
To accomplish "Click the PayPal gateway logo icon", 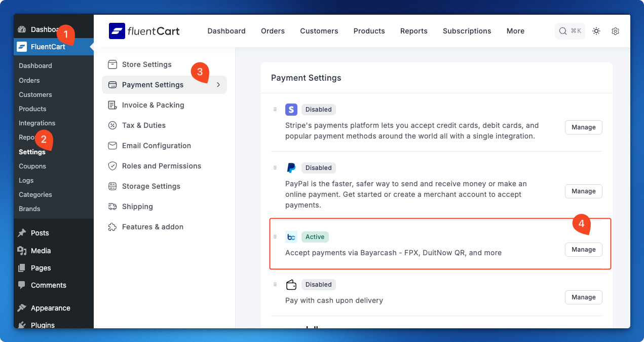I will (291, 168).
